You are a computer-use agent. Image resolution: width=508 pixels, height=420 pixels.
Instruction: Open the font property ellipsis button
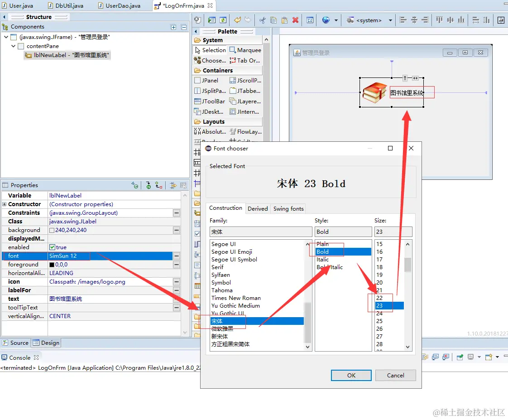pyautogui.click(x=177, y=256)
